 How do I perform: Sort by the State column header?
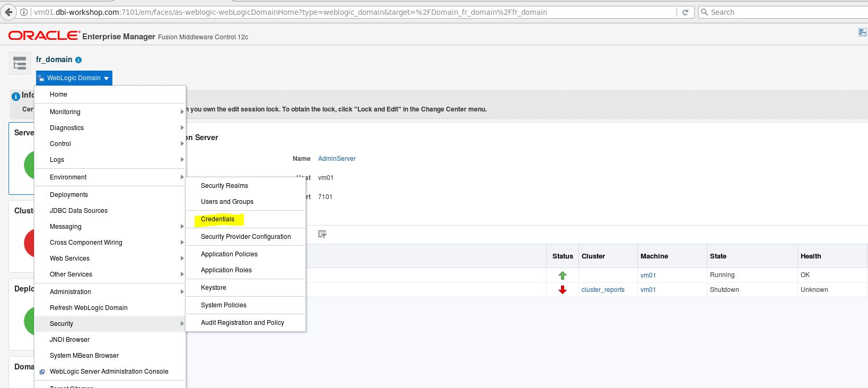(752, 256)
